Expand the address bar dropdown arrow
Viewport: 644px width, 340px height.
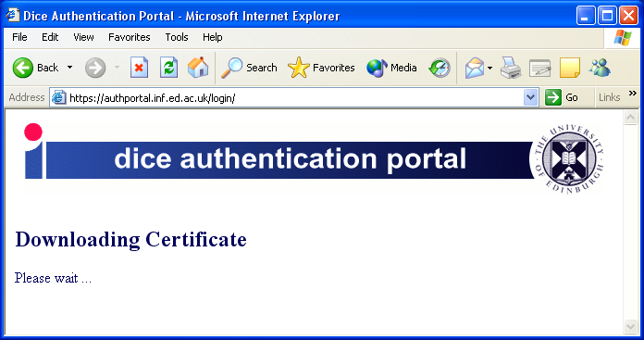tap(531, 98)
